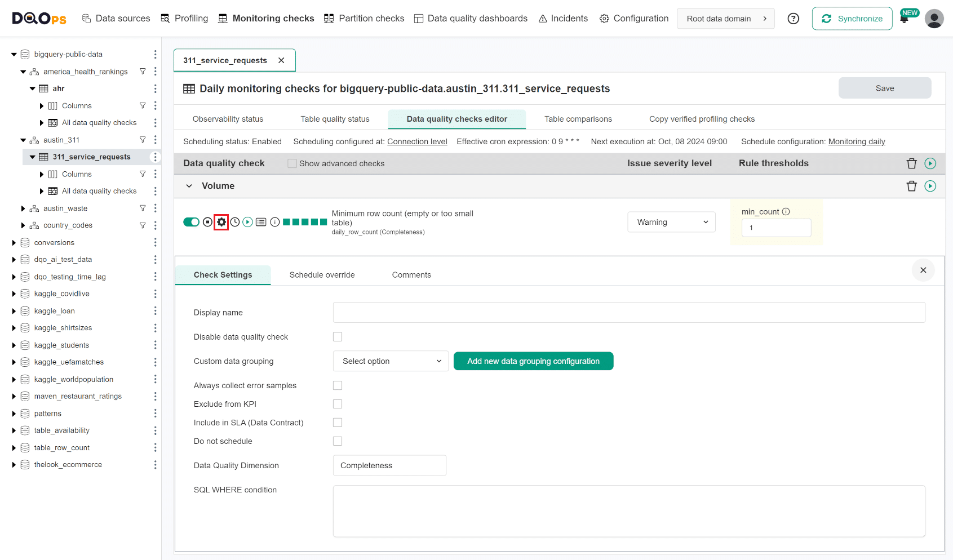Viewport: 953px width, 560px height.
Task: Tick Always collect error samples checkbox
Action: click(338, 385)
